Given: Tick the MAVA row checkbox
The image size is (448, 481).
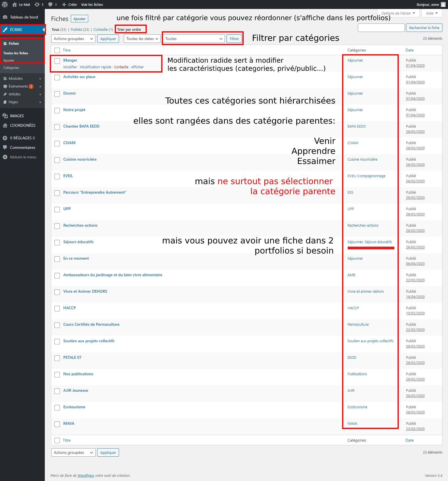Looking at the screenshot, I should point(57,424).
